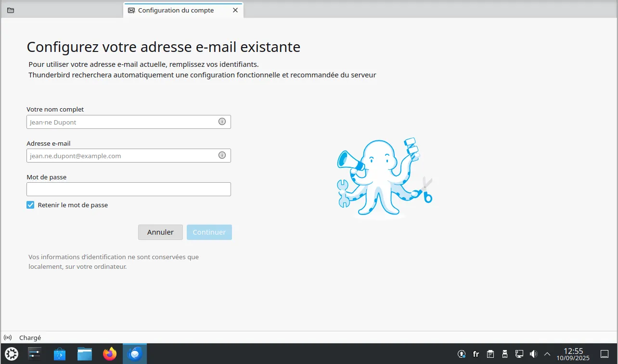This screenshot has height=364, width=618.
Task: Close the Configuration du compte tab
Action: point(235,10)
